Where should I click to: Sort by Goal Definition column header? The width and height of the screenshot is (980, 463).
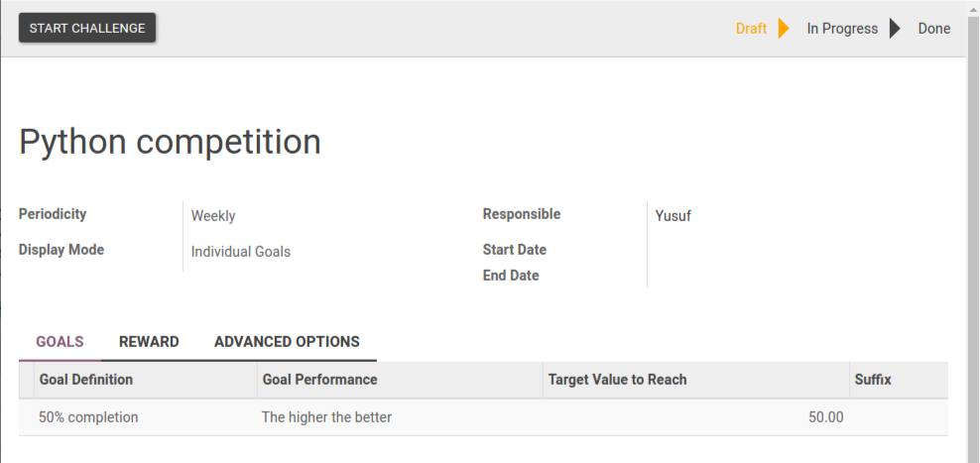pyautogui.click(x=86, y=380)
